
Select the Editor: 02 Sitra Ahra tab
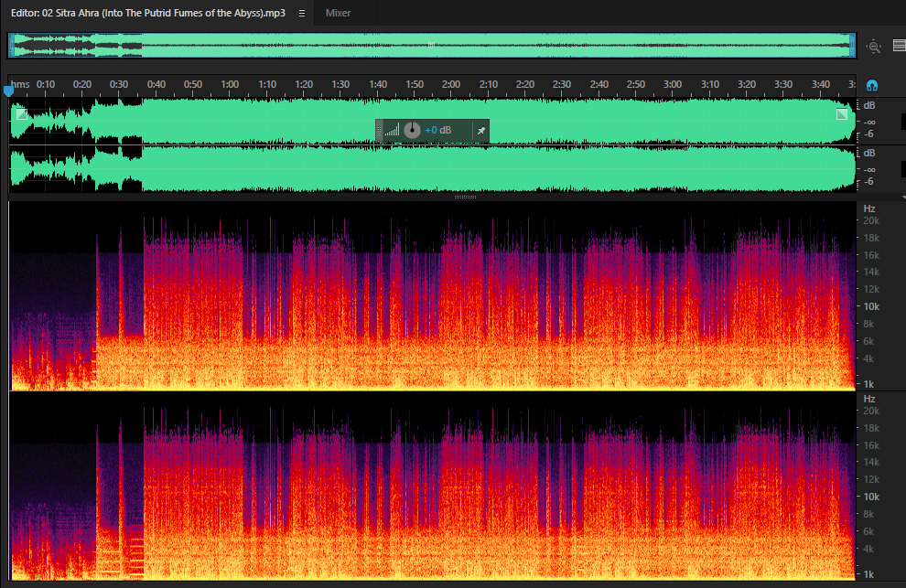pos(148,13)
